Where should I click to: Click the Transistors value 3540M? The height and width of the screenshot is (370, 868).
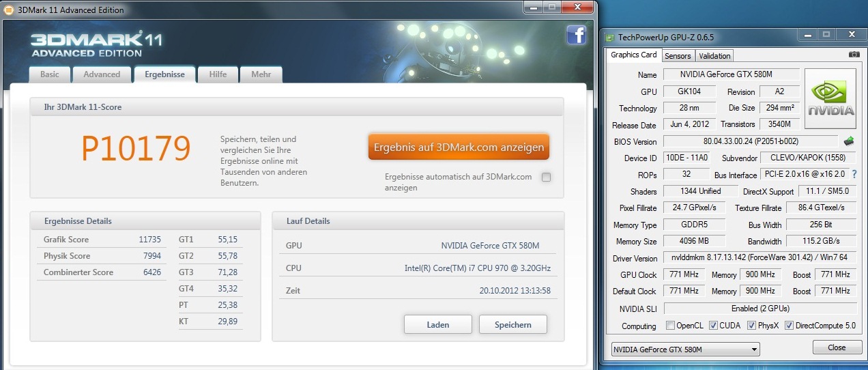pyautogui.click(x=779, y=124)
